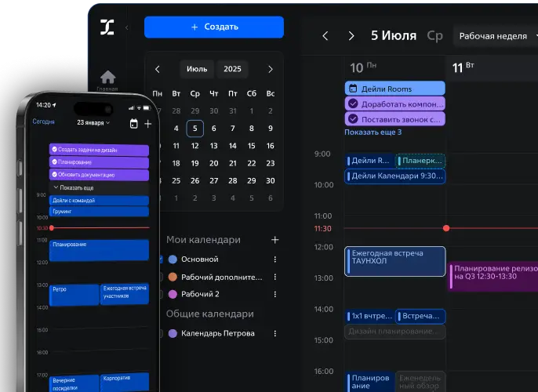Select day 16 in mini calendar
The image size is (538, 392).
[x=271, y=146]
